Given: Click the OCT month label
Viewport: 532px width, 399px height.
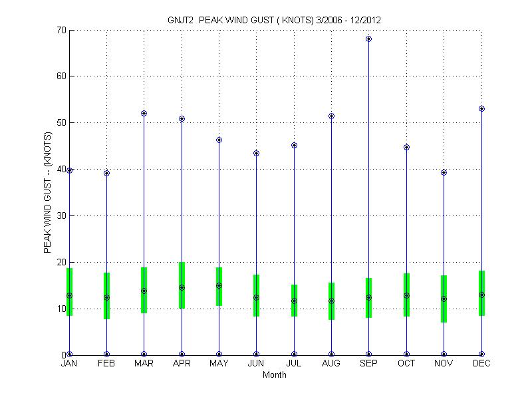Looking at the screenshot, I should tap(406, 363).
